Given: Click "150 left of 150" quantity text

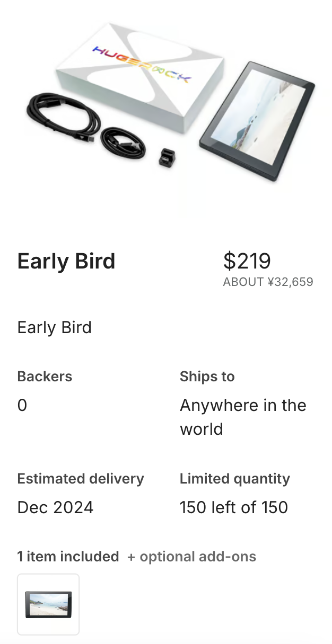Looking at the screenshot, I should tap(233, 507).
